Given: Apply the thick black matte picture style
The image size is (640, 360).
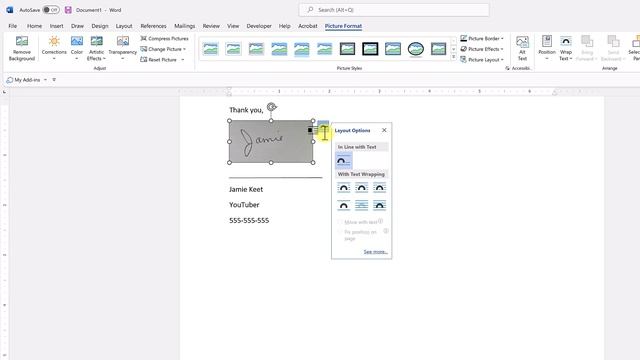Looking at the screenshot, I should (370, 49).
